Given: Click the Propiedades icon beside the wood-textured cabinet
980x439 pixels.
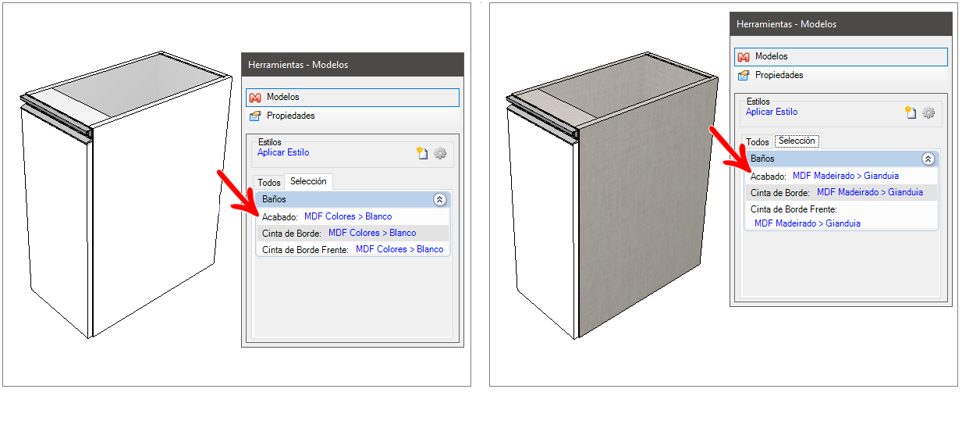Looking at the screenshot, I should click(743, 76).
